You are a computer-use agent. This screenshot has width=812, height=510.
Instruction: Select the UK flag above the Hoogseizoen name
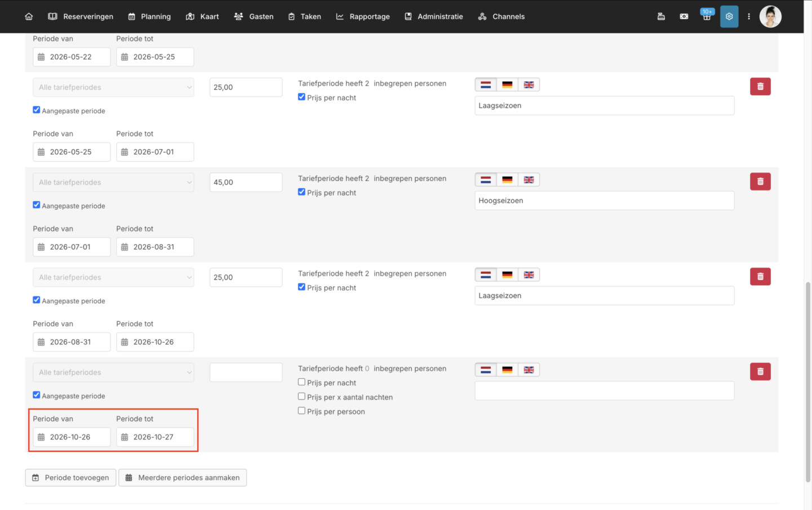[x=529, y=180]
